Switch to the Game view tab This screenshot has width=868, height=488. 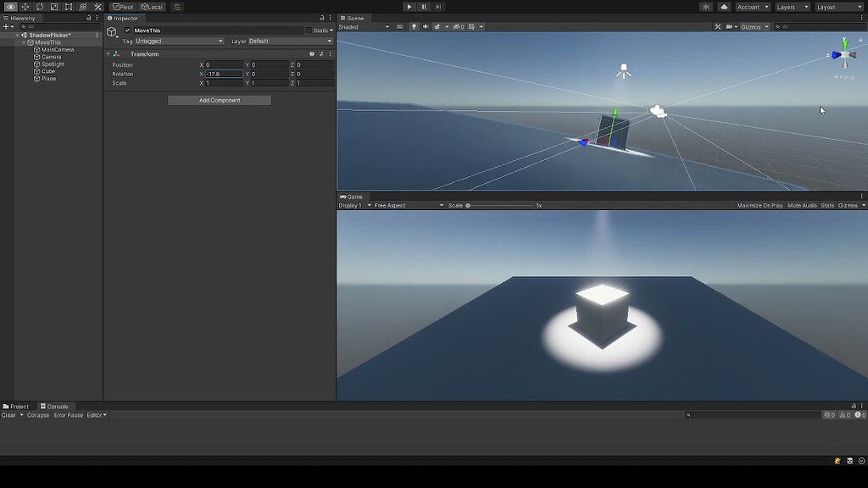352,196
